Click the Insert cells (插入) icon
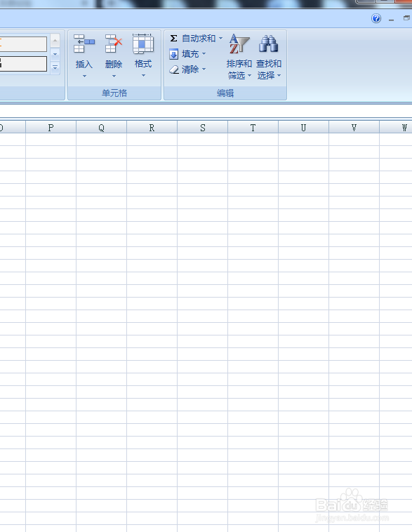 click(84, 44)
